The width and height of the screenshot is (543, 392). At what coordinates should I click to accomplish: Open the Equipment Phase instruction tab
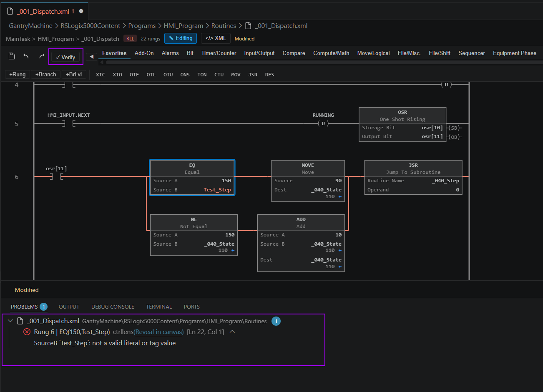pyautogui.click(x=515, y=53)
